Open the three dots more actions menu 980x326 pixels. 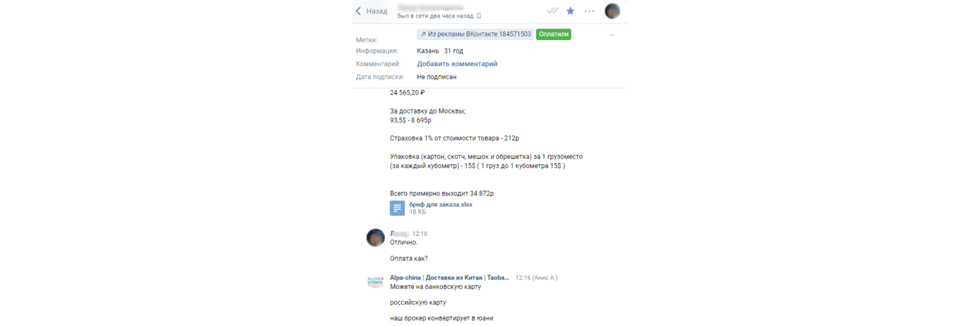[x=589, y=11]
